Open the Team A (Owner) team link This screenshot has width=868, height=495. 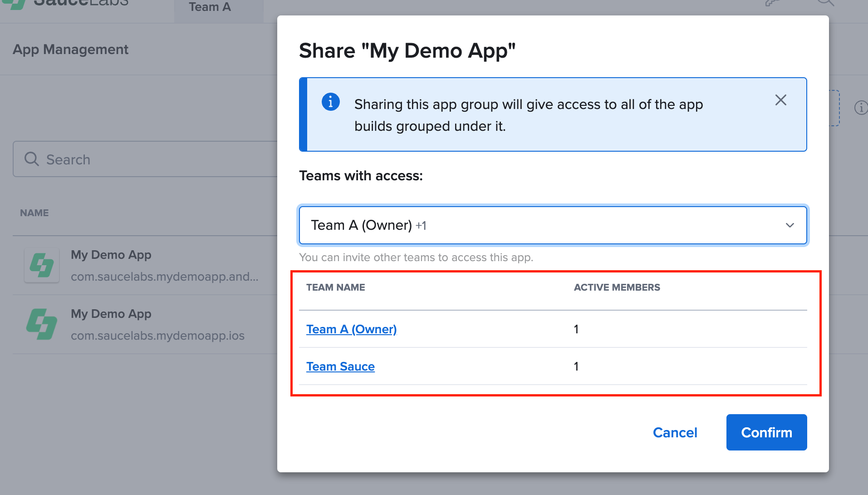[351, 329]
